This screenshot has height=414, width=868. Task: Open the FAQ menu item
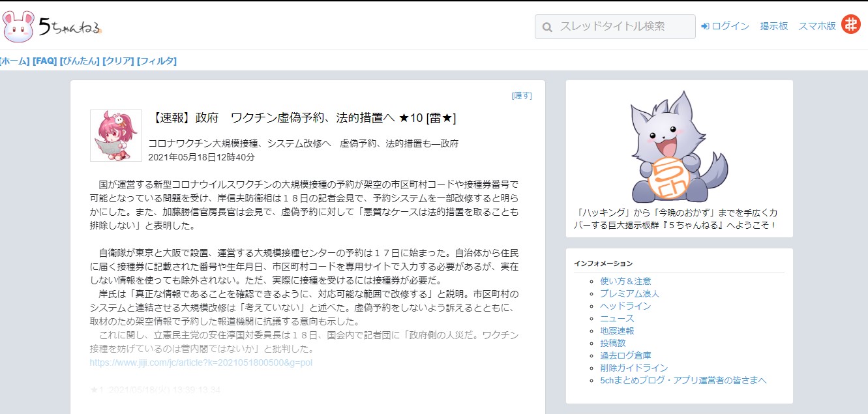click(x=44, y=61)
